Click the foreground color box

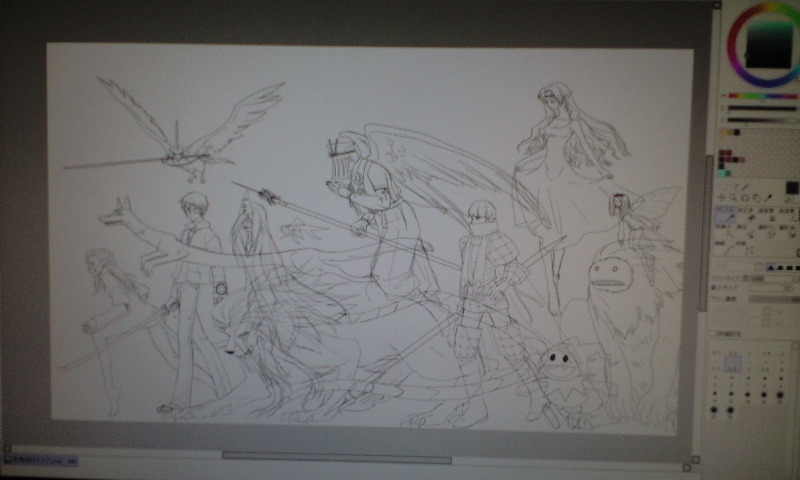792,188
